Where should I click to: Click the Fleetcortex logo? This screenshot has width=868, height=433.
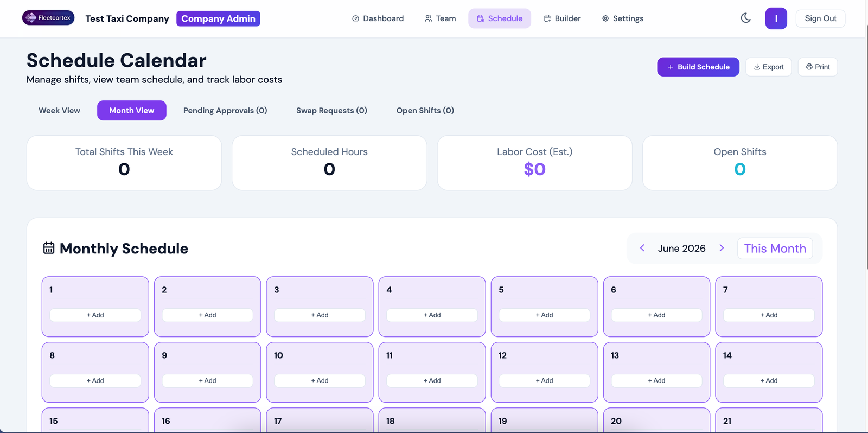click(48, 18)
